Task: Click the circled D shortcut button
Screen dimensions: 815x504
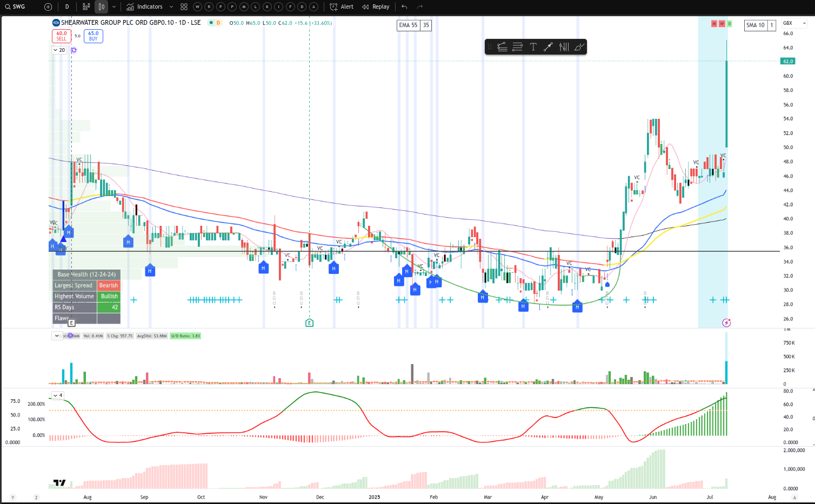Action: click(302, 6)
